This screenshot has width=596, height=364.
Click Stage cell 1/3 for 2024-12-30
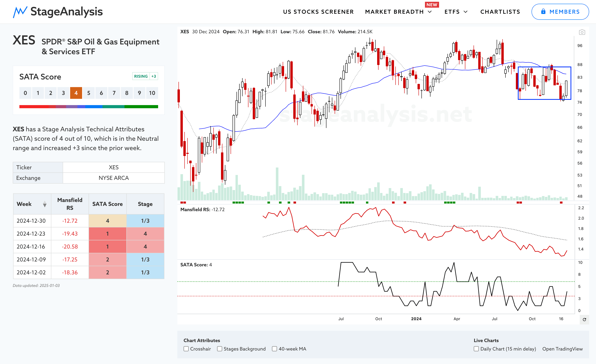(145, 221)
